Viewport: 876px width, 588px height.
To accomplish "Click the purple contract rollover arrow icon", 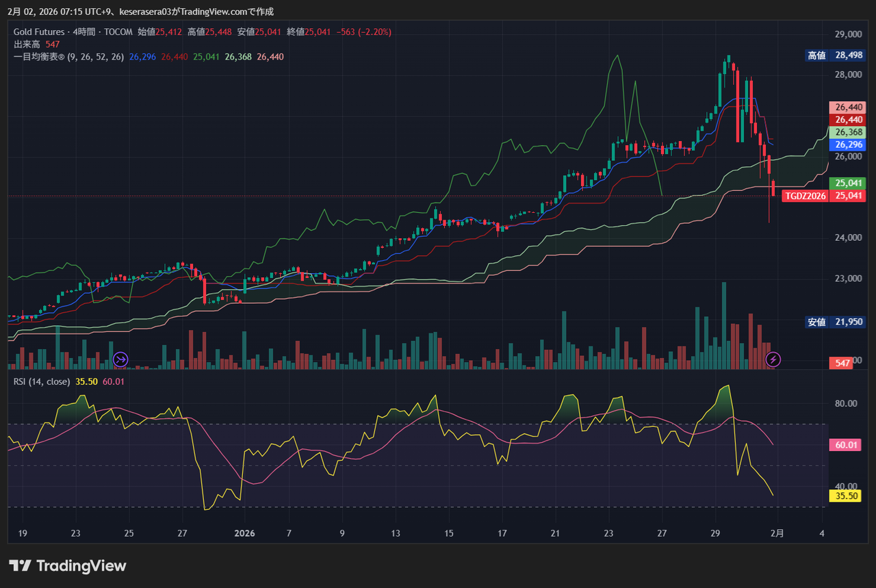I will [x=120, y=359].
